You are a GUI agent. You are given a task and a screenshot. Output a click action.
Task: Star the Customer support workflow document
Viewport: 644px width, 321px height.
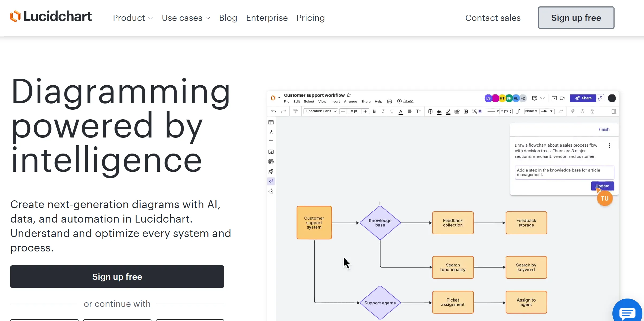349,95
